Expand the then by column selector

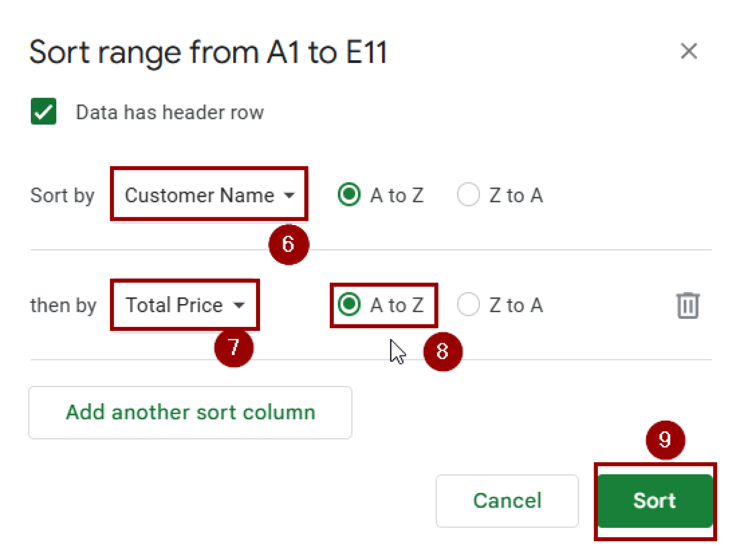click(x=185, y=305)
